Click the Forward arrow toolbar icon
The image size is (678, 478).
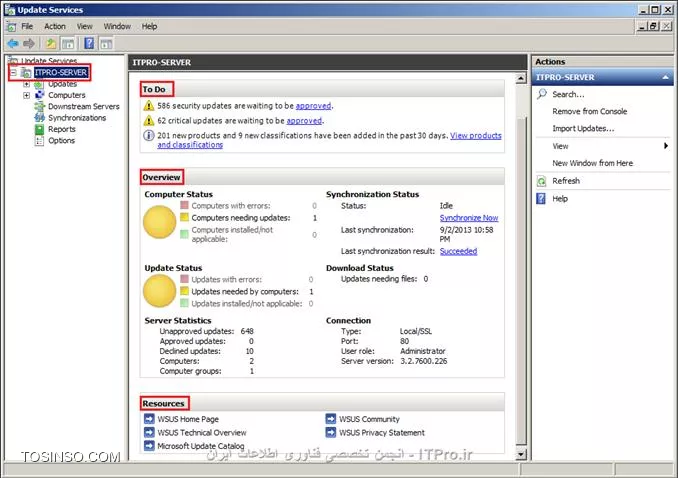[x=29, y=43]
